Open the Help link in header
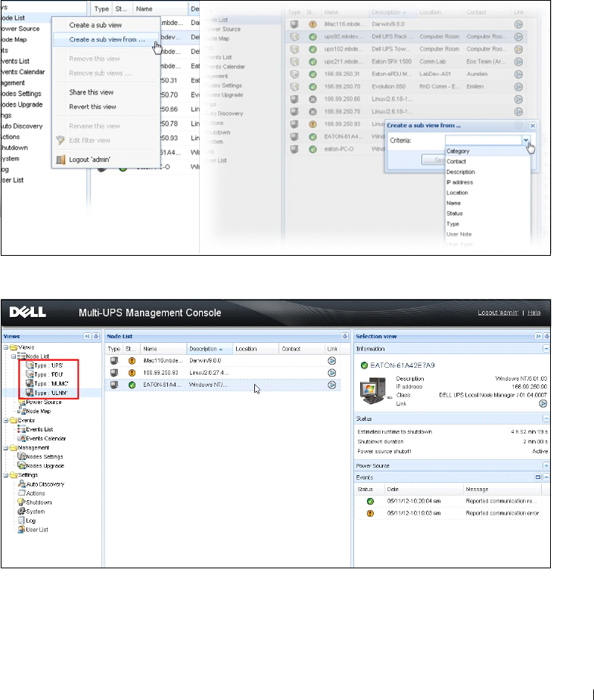The height and width of the screenshot is (700, 594). coord(533,313)
